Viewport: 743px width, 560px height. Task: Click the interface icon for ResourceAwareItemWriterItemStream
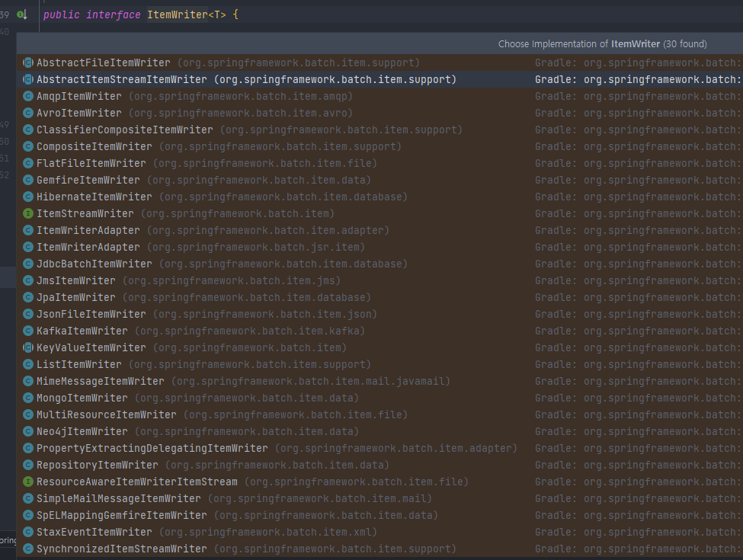point(28,482)
